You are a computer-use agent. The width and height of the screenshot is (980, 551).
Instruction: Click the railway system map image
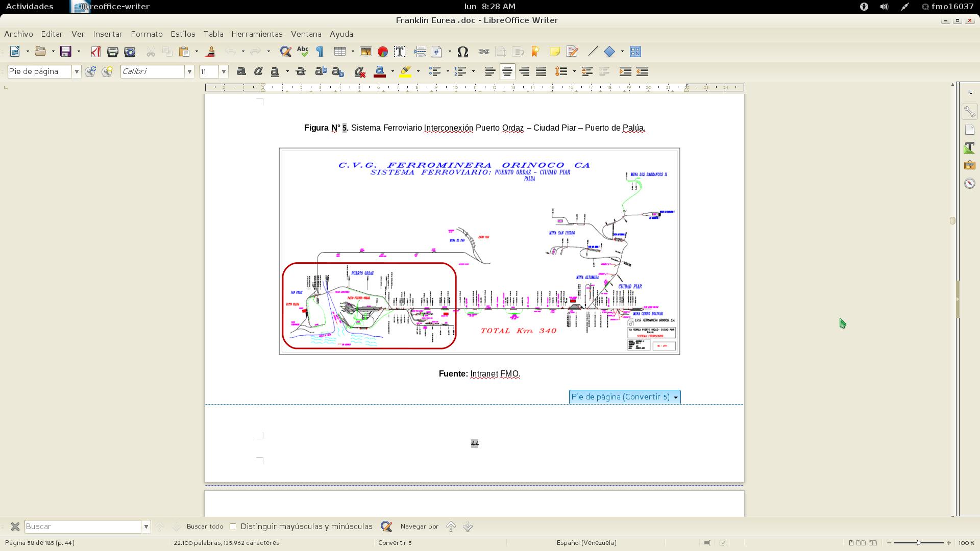pos(479,251)
